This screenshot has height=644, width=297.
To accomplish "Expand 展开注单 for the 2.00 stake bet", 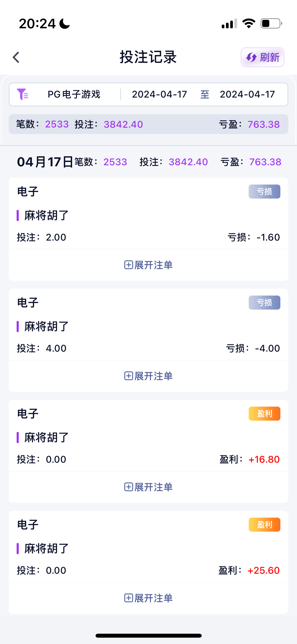I will [153, 265].
